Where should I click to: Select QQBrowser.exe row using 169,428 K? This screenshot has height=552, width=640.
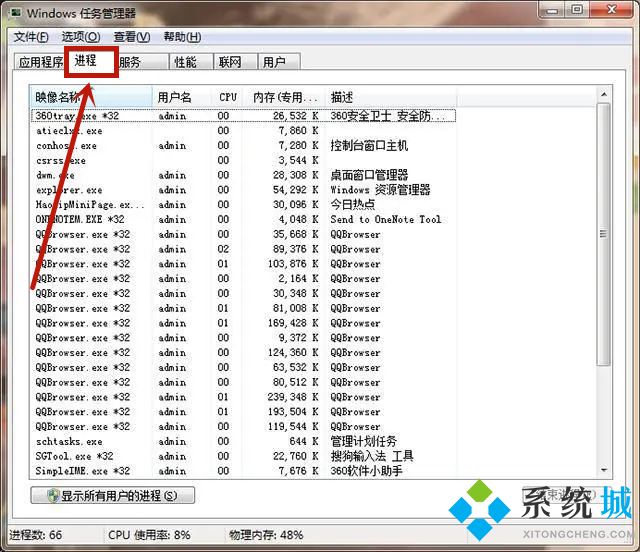click(x=243, y=323)
